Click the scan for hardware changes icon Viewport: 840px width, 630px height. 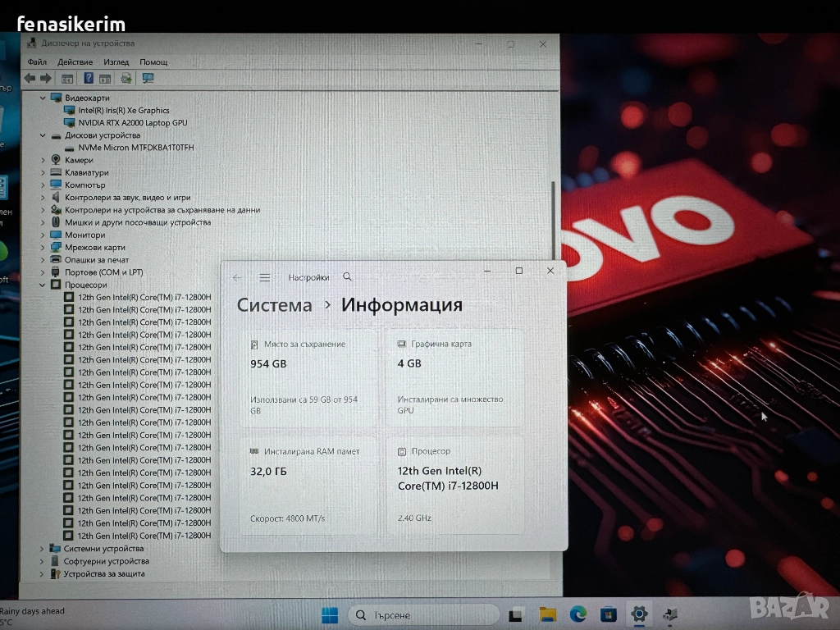coord(148,79)
